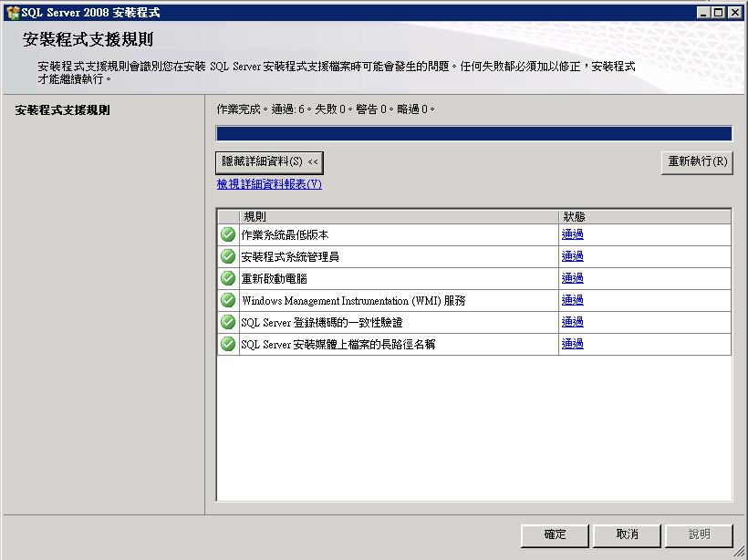Click the completed blue progress bar
Image resolution: width=748 pixels, height=560 pixels.
[474, 134]
